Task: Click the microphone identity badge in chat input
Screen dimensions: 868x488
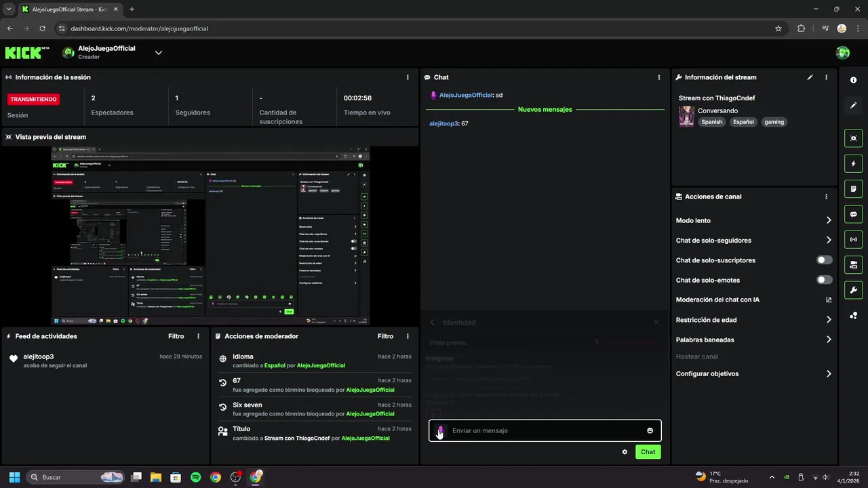Action: coord(441,430)
